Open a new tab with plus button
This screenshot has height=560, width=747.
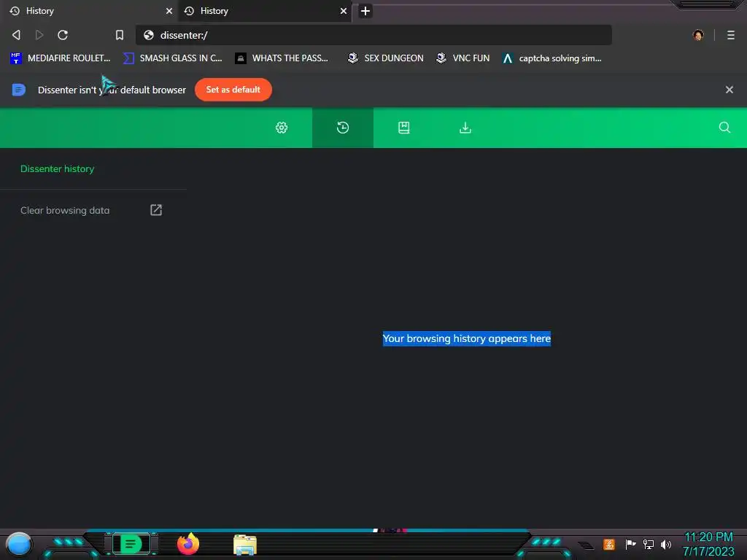pyautogui.click(x=365, y=11)
